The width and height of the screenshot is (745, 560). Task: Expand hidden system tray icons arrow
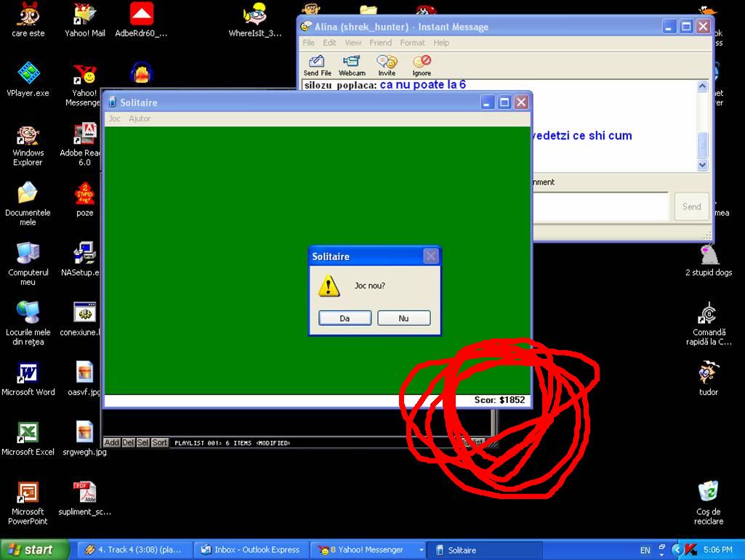pos(677,550)
